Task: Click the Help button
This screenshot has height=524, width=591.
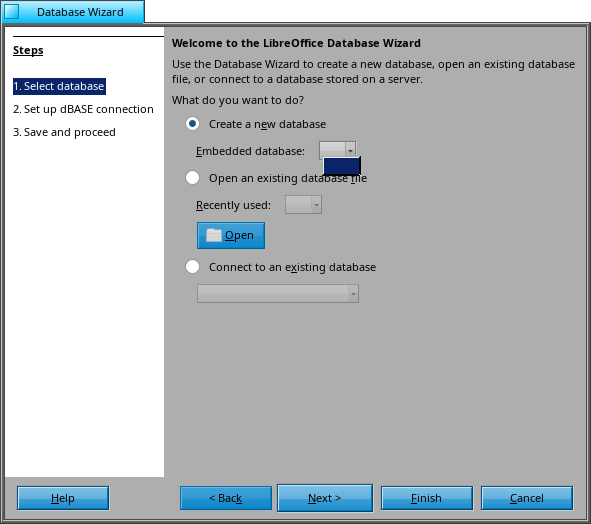Action: 63,498
